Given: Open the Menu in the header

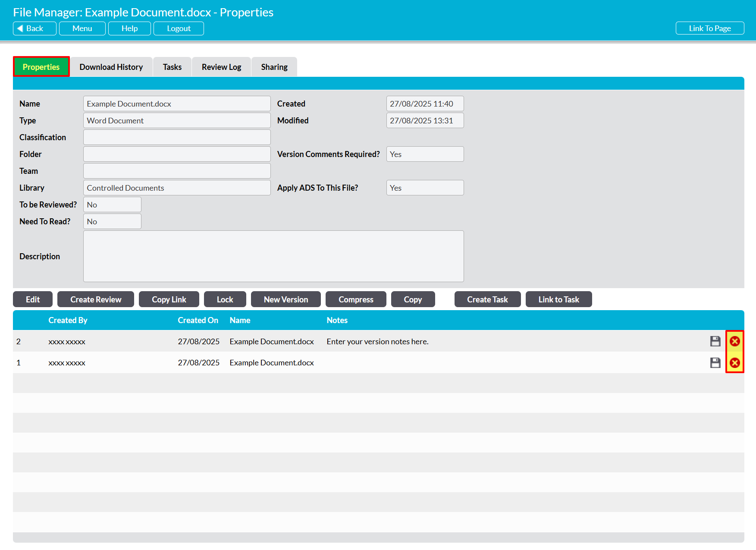Looking at the screenshot, I should 82,28.
